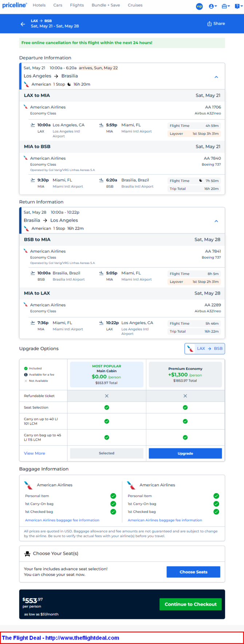244x644 pixels.
Task: Open right American Airlines baggage fee information link
Action: (x=165, y=520)
